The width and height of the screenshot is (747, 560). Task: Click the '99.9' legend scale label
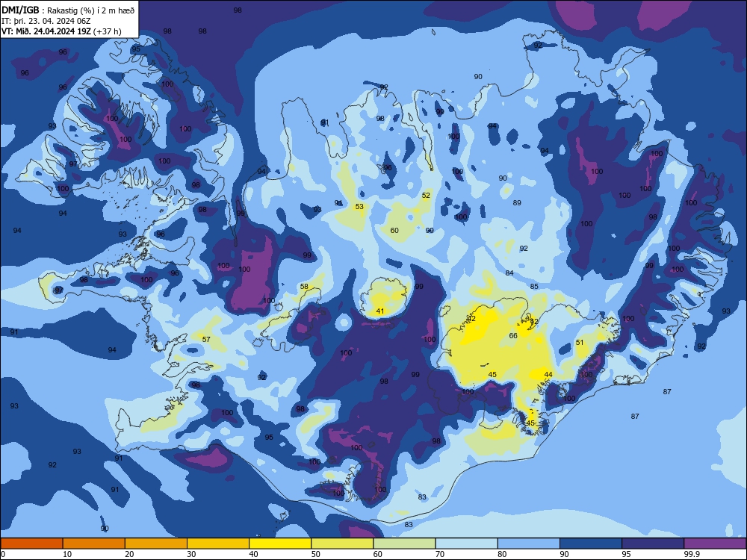point(692,554)
